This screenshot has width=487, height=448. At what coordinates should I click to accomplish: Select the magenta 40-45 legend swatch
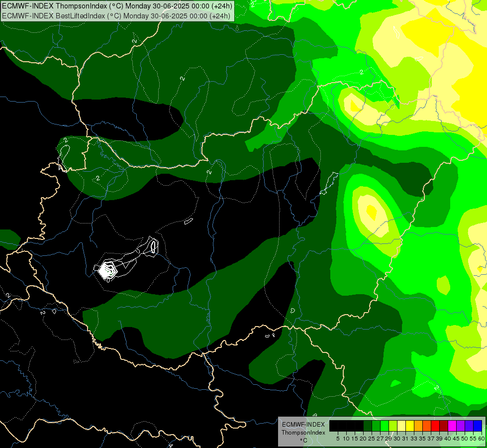pyautogui.click(x=452, y=426)
